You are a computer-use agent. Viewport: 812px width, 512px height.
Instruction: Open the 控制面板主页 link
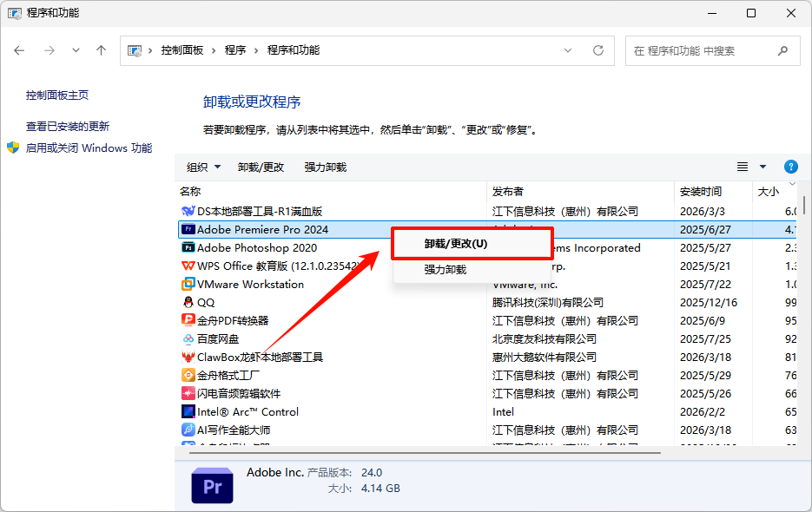point(57,95)
